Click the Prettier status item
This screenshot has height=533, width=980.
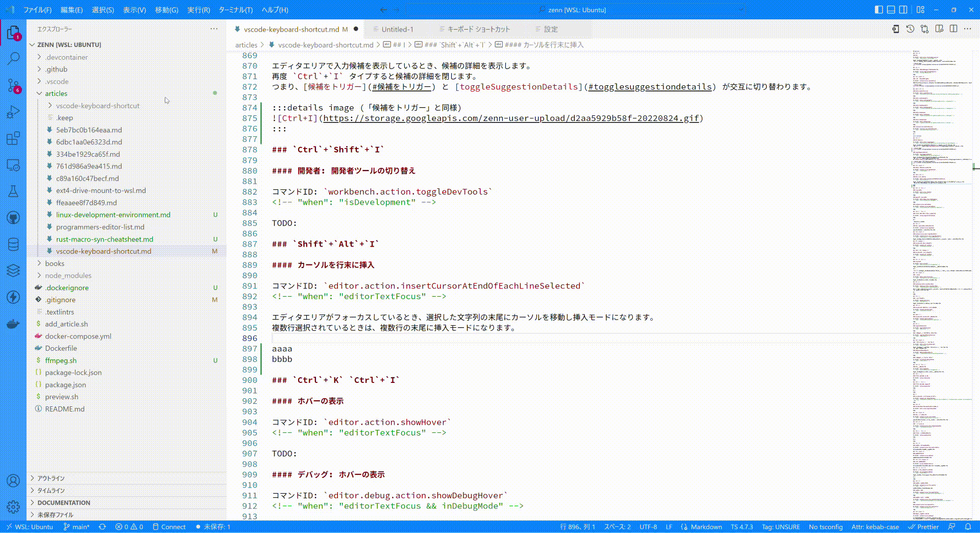tap(923, 527)
